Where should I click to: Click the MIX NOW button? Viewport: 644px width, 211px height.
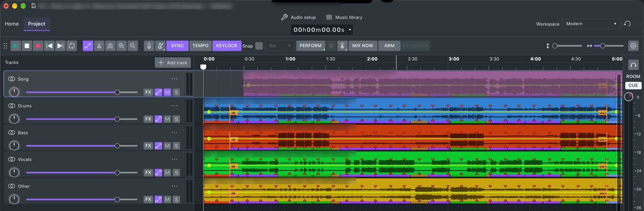[x=362, y=46]
